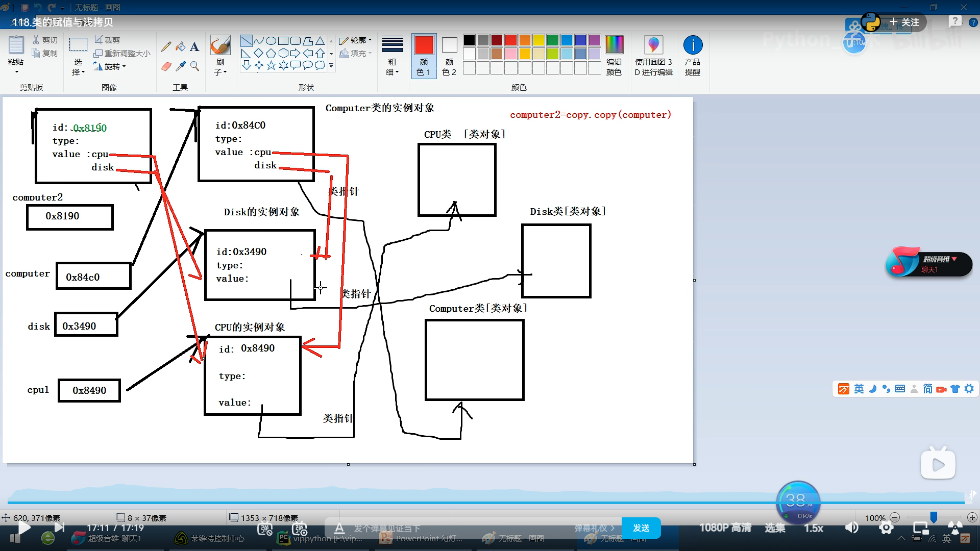Screen dimensions: 980x551
Task: Select the Magnifier tool
Action: point(194,66)
